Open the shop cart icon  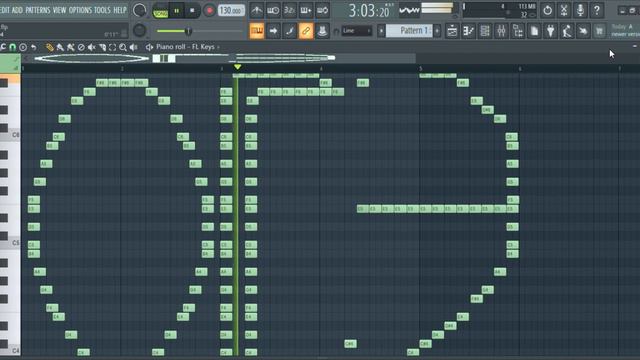coord(599,31)
